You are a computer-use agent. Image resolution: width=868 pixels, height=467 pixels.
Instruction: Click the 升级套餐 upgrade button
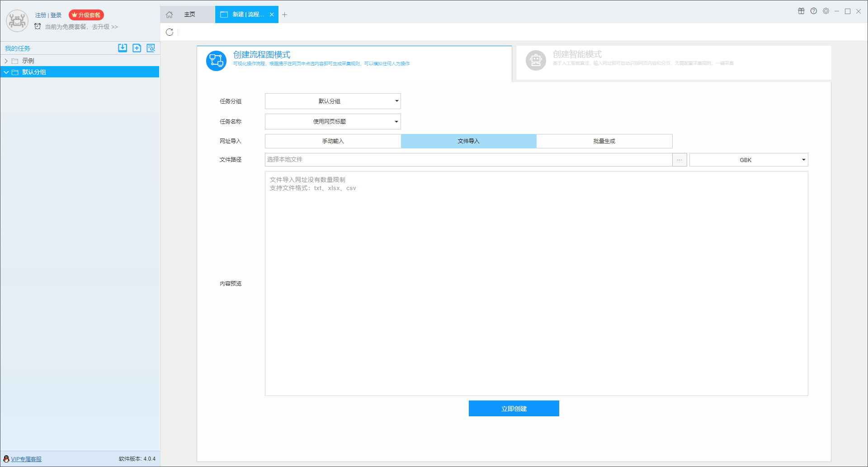86,15
